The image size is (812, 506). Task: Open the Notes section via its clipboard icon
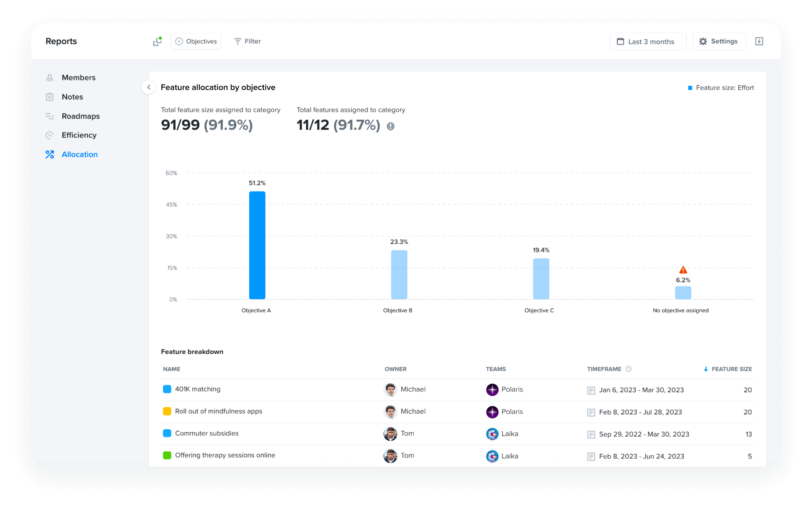pyautogui.click(x=50, y=97)
